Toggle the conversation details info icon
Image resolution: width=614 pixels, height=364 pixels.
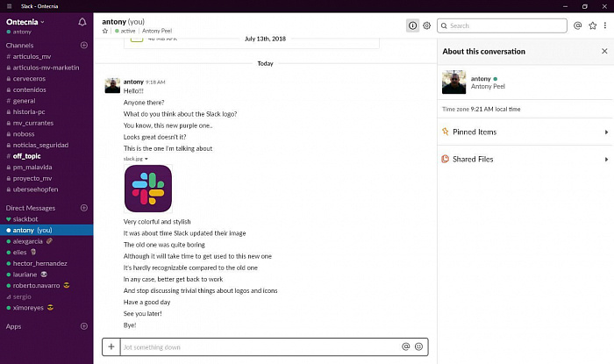pyautogui.click(x=413, y=25)
